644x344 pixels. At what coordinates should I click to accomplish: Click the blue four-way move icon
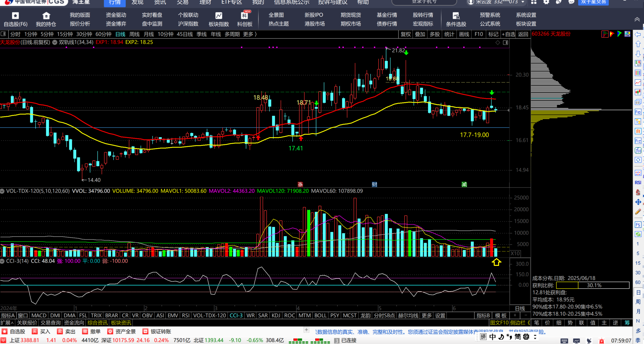tap(638, 202)
